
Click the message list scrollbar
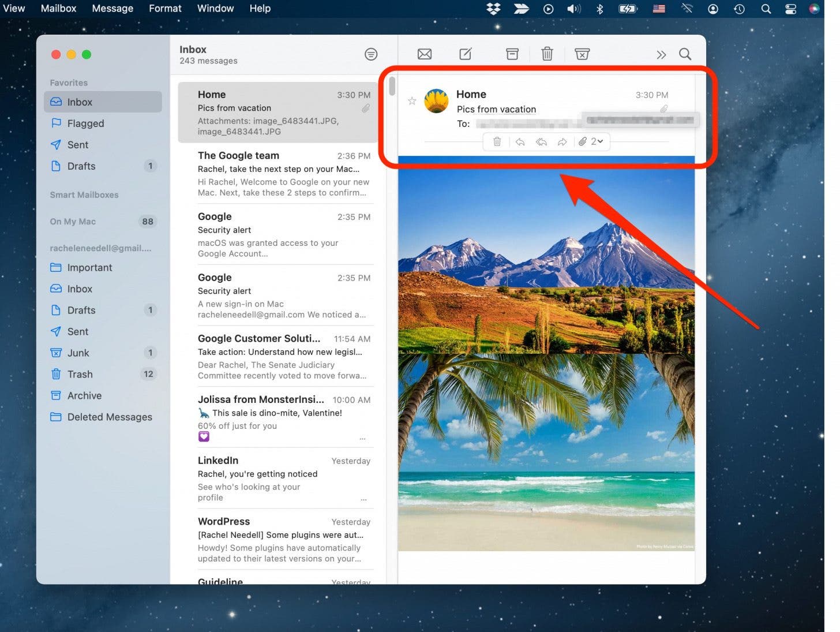(x=392, y=87)
